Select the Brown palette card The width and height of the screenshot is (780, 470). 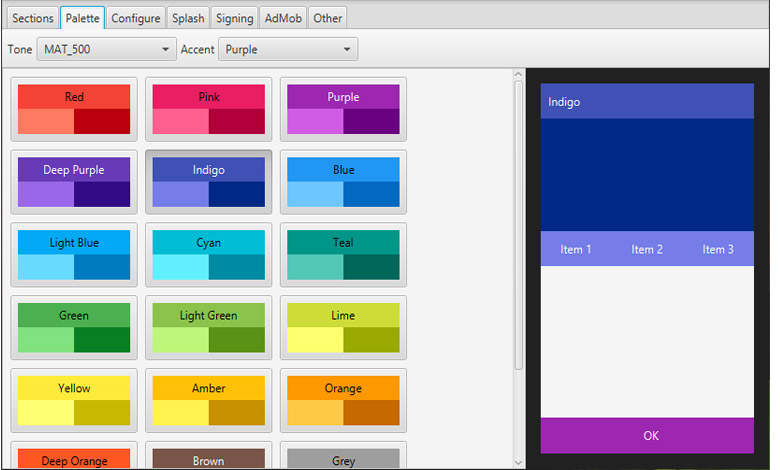(x=208, y=456)
